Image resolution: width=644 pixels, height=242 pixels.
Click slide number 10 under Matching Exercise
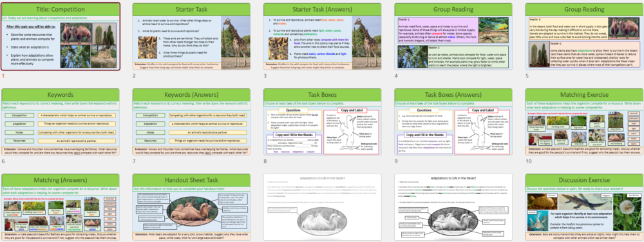pyautogui.click(x=529, y=161)
